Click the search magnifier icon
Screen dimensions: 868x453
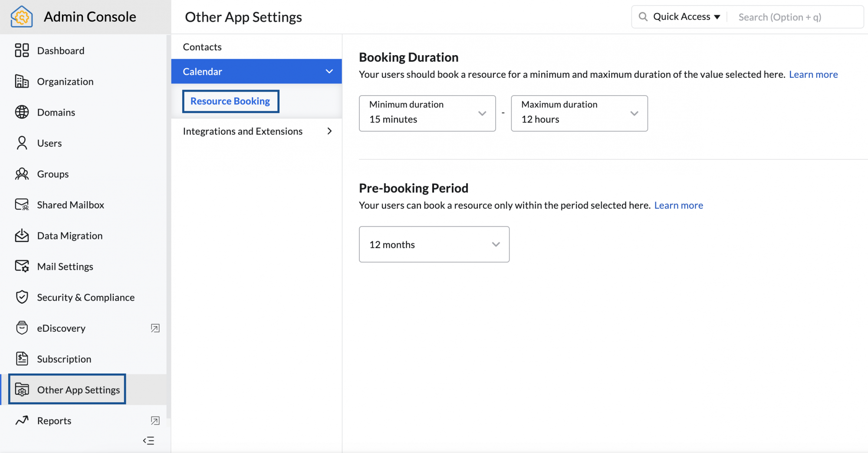point(643,17)
